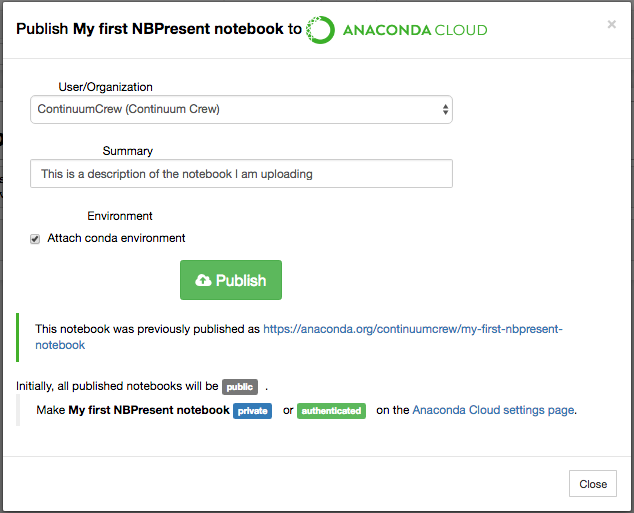
Task: Click the green Publish button
Action: pos(231,280)
